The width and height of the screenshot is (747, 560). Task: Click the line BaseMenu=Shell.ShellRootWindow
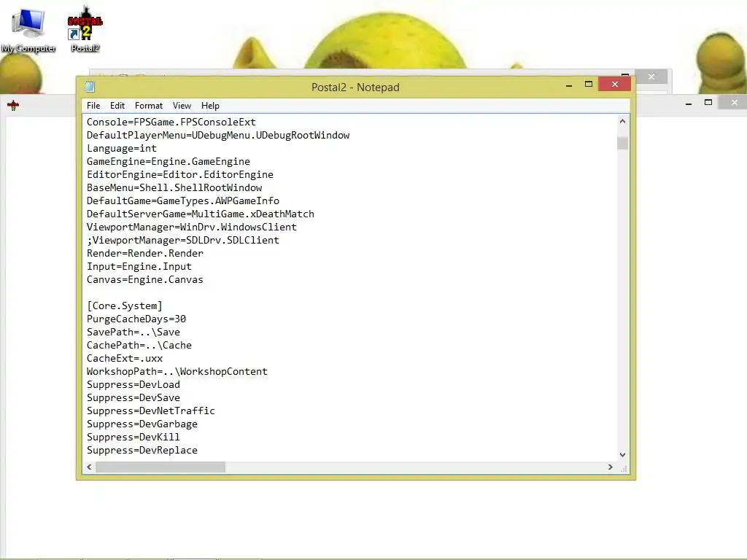174,187
